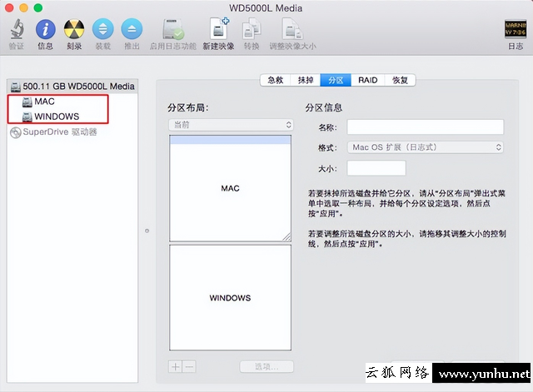Close the WD5000L Media window

(x=9, y=7)
